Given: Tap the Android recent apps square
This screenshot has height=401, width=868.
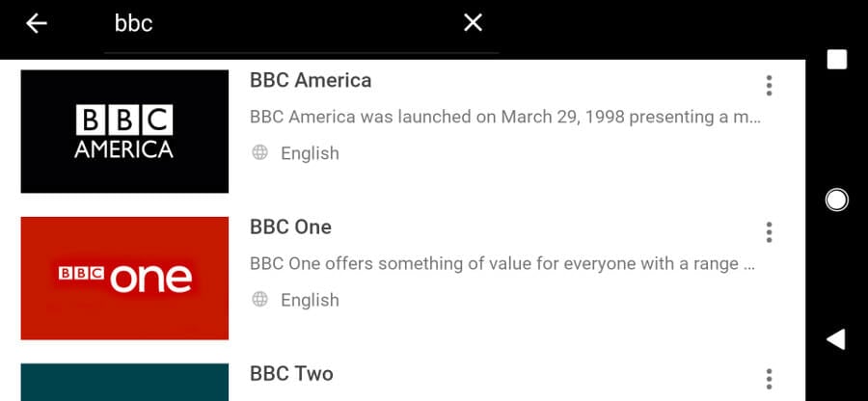Looking at the screenshot, I should pos(837,60).
